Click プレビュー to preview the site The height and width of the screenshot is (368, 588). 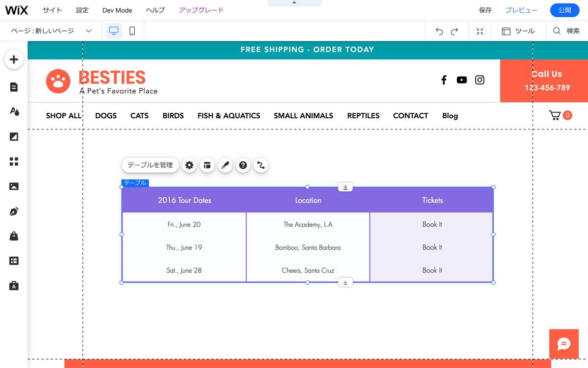point(521,10)
